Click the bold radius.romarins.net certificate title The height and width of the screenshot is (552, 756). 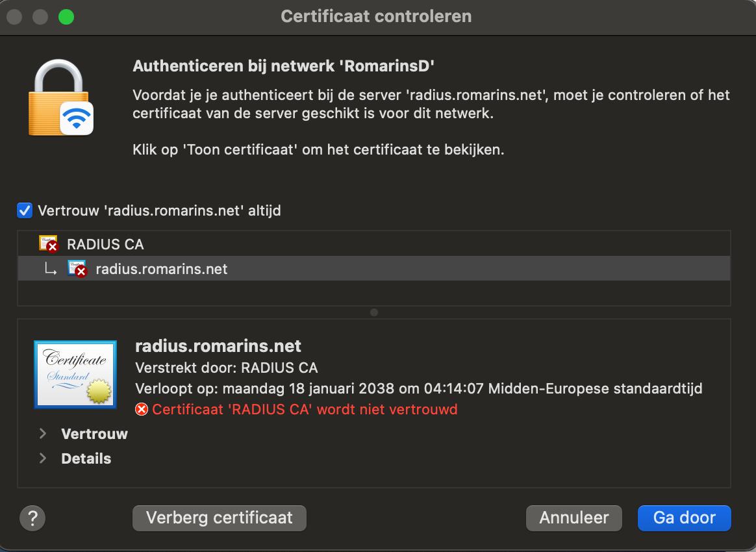[218, 346]
